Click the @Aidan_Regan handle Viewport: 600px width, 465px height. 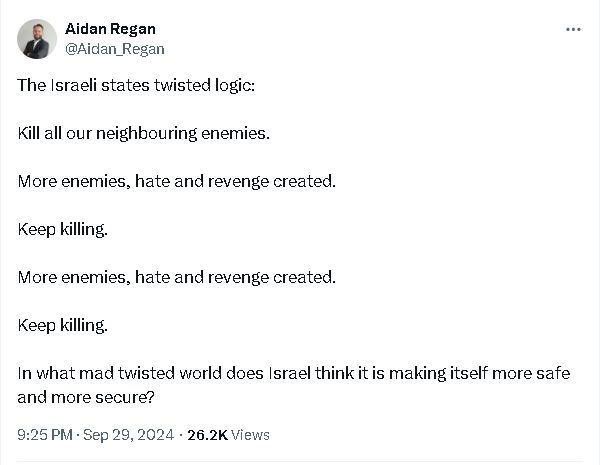(114, 49)
